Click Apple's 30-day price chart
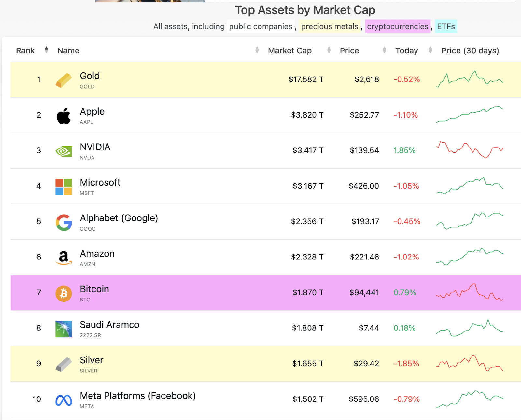 (x=470, y=115)
